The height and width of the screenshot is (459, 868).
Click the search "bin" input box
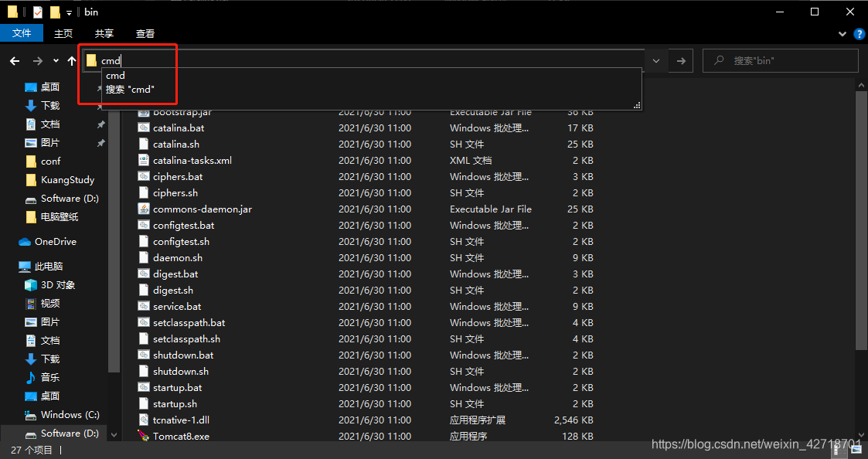[781, 61]
